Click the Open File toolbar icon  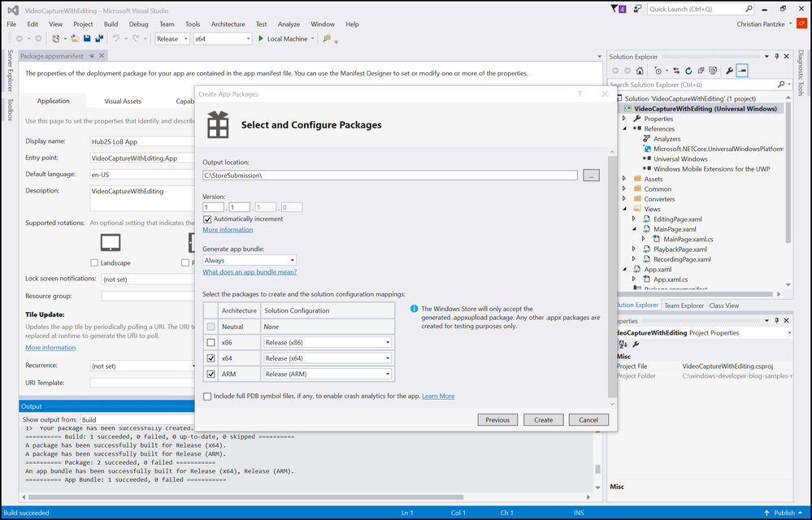point(75,39)
